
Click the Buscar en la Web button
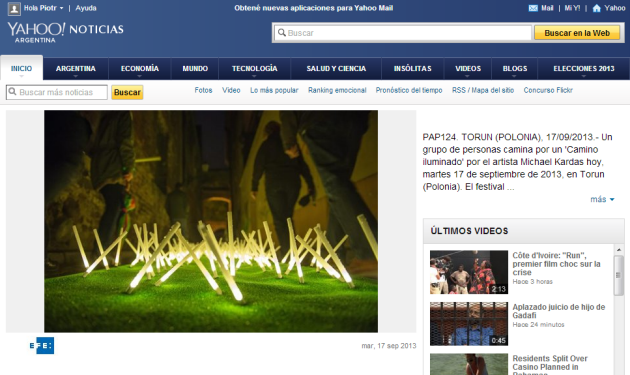coord(577,33)
